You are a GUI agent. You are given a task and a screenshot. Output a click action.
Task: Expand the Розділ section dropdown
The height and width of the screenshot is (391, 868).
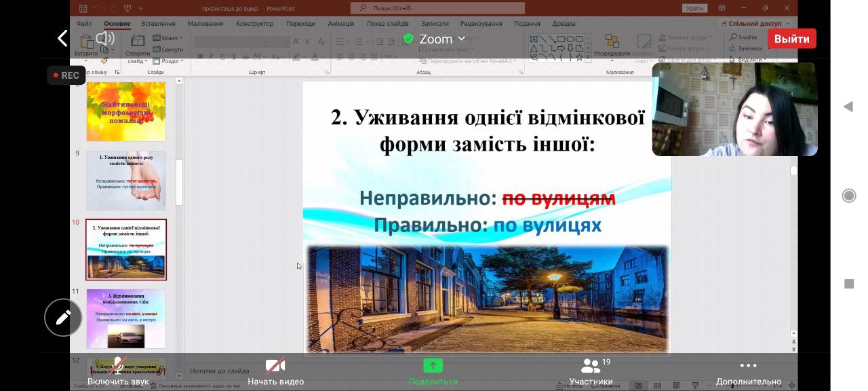(167, 60)
